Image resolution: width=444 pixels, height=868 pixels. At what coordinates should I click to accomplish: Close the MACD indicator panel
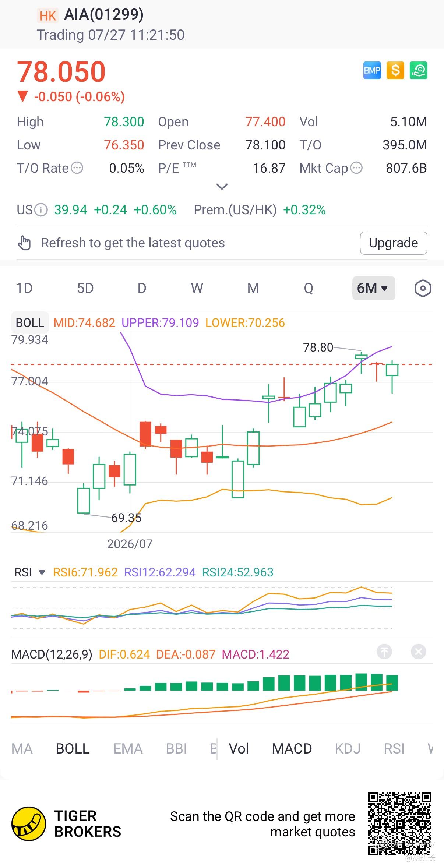(x=419, y=652)
